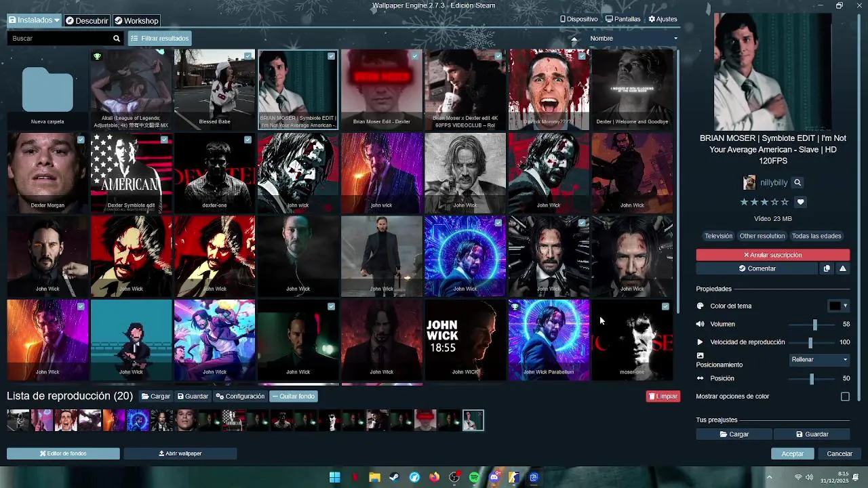The image size is (868, 488).
Task: Toggle checkbox on Dexter Symbiote edit wallpaper
Action: point(164,140)
